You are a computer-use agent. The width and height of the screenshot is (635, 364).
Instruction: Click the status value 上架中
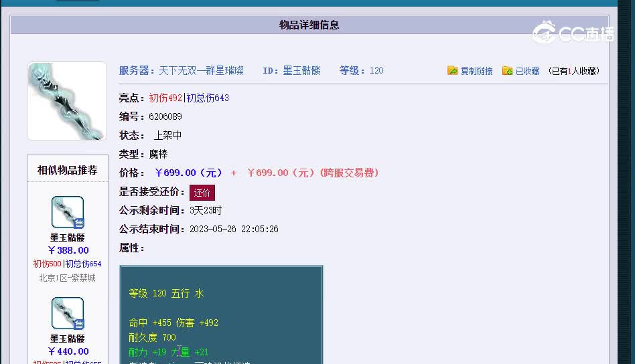[167, 135]
